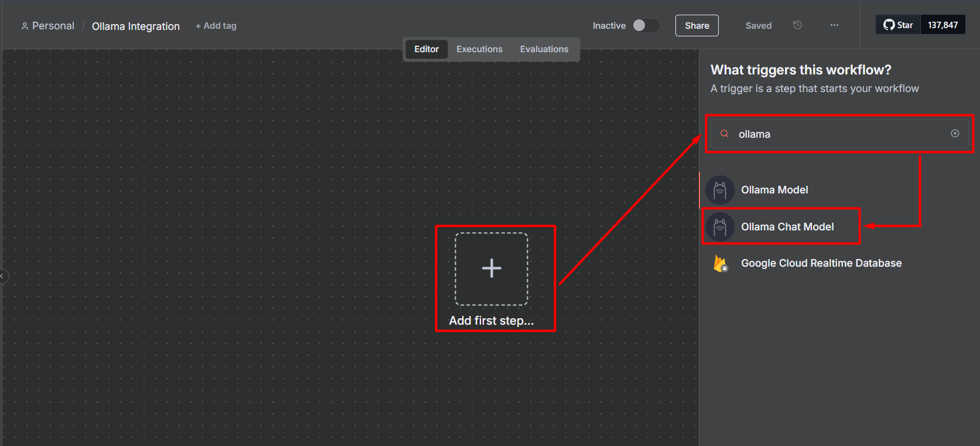Click the 137,847 star count

point(943,25)
